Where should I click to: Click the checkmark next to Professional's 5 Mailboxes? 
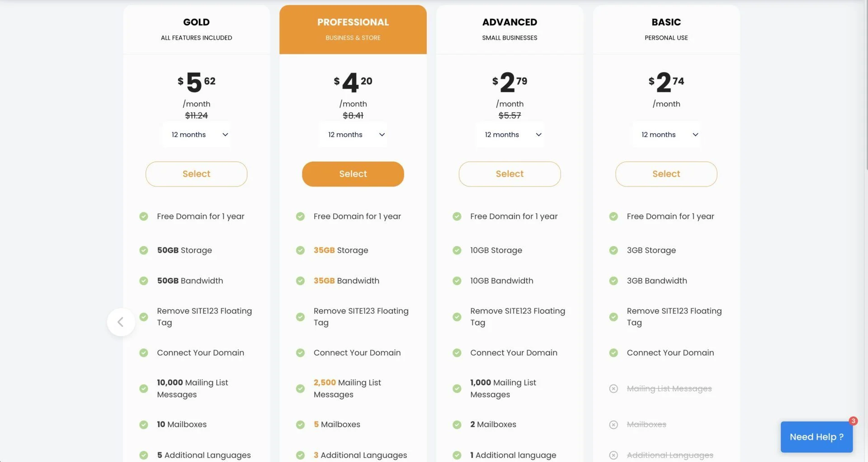pos(301,424)
